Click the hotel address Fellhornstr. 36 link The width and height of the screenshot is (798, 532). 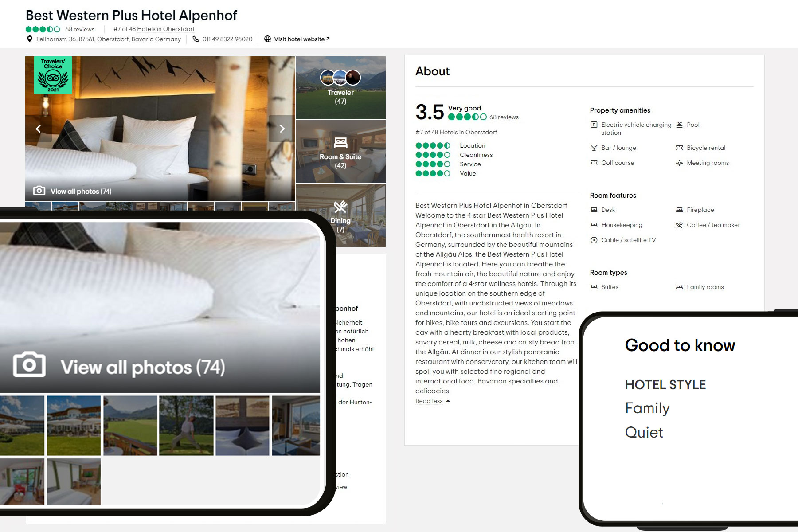pos(109,39)
